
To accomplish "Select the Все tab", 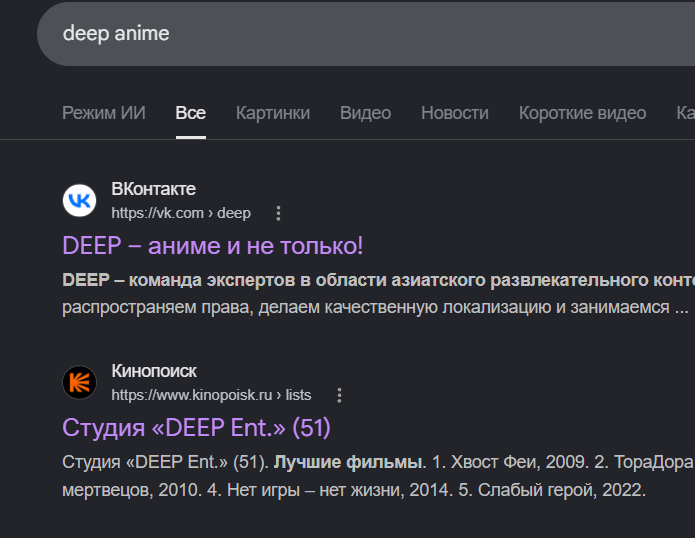I will point(191,113).
